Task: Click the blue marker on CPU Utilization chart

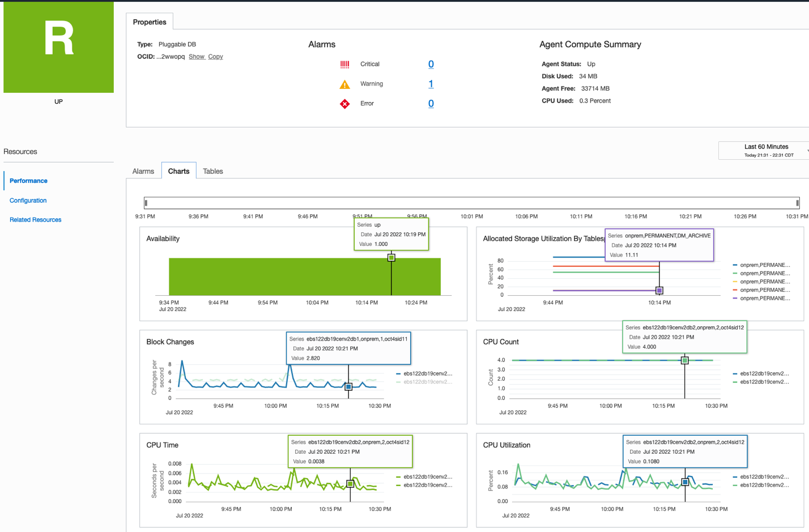Action: pos(685,482)
